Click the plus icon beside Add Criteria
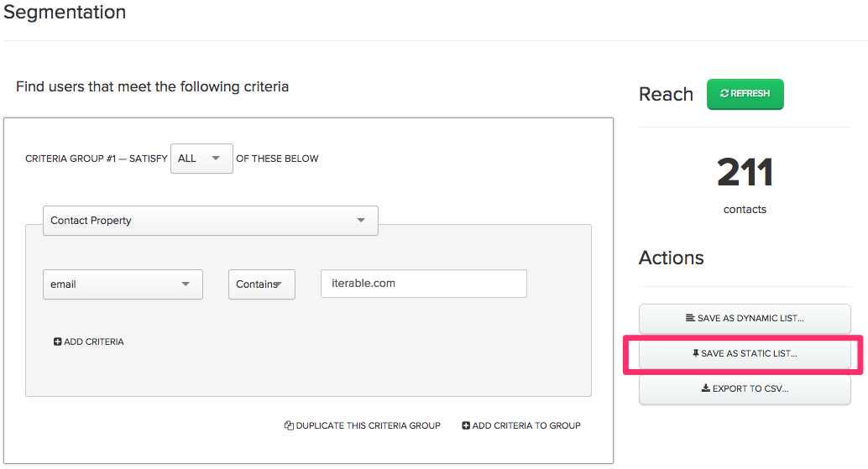Viewport: 868px width, 469px height. pos(58,341)
